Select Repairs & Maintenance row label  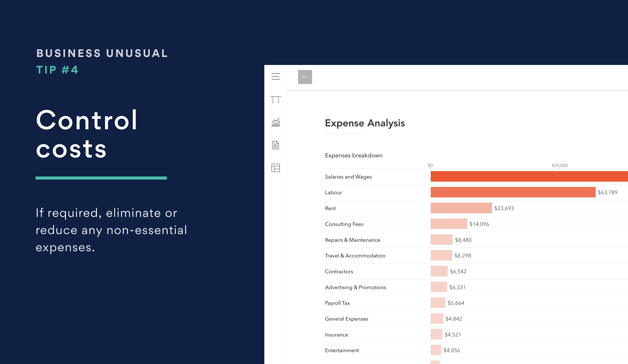[x=353, y=240]
